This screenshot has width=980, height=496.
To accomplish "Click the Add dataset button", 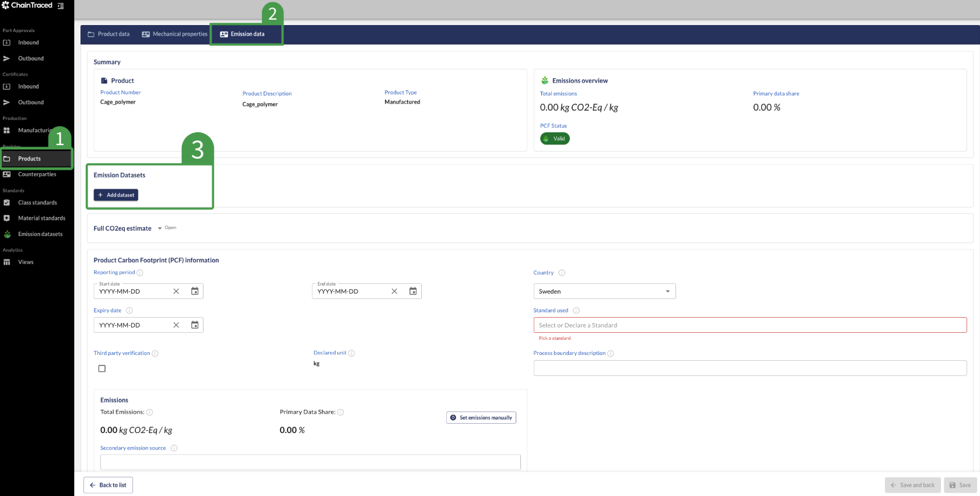I will point(116,195).
